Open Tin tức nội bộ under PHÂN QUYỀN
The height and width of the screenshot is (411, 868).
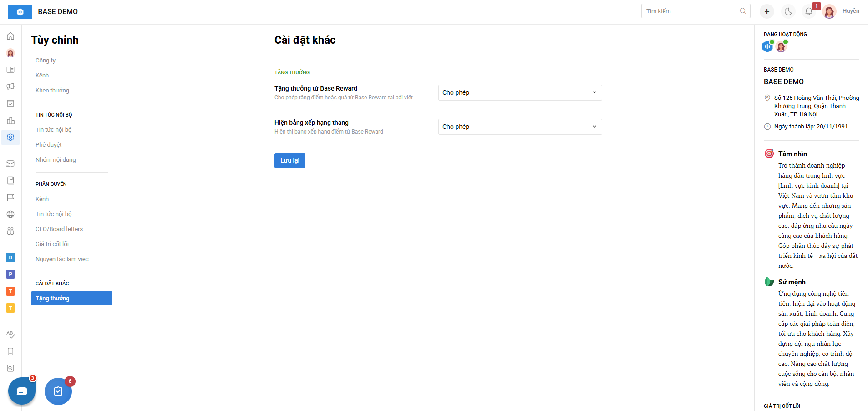54,214
